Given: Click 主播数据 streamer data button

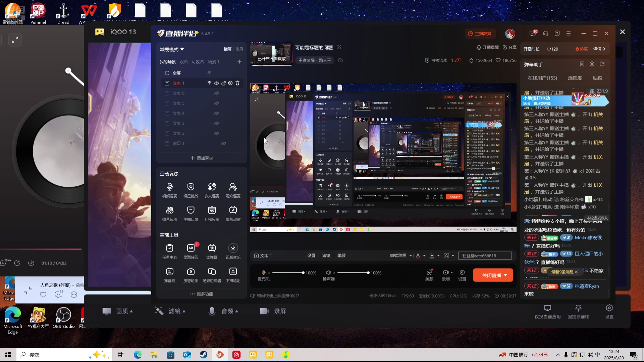Looking at the screenshot, I should [480, 34].
